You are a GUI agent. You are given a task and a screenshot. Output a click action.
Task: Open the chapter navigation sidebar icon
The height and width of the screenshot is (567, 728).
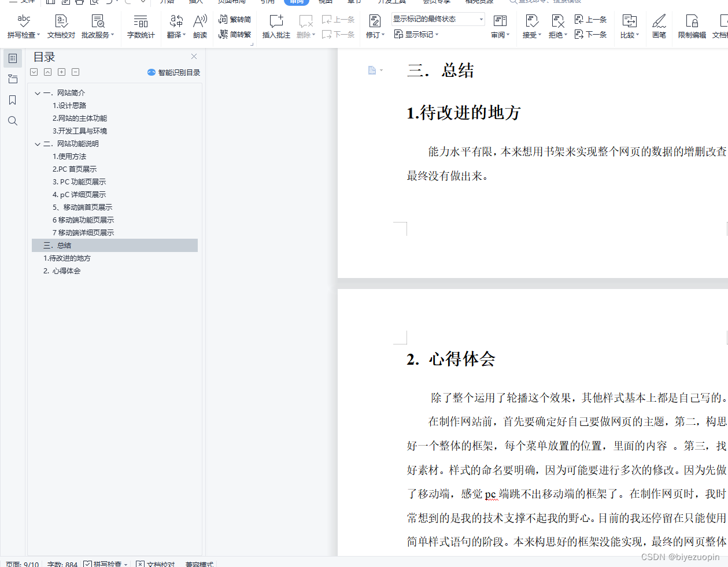(13, 79)
